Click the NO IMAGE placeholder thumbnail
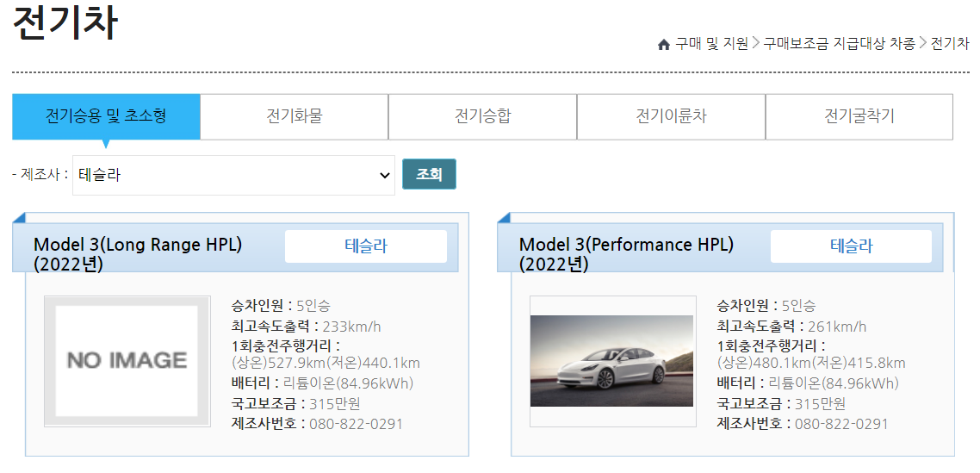The width and height of the screenshot is (980, 473). coord(127,361)
